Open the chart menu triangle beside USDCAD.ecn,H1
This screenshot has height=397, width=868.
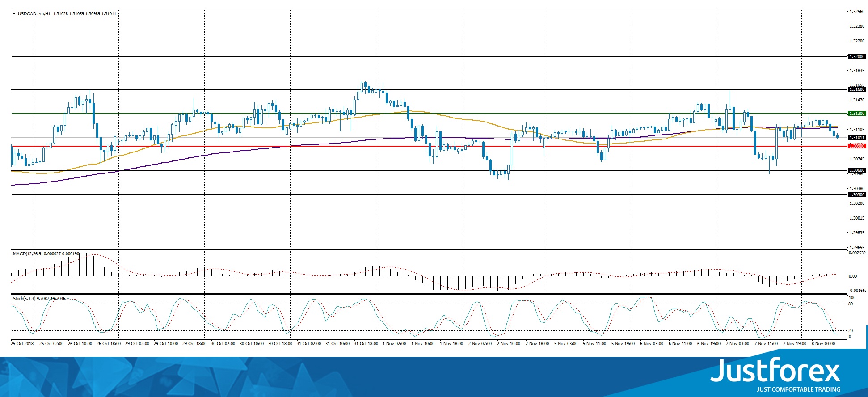[14, 14]
